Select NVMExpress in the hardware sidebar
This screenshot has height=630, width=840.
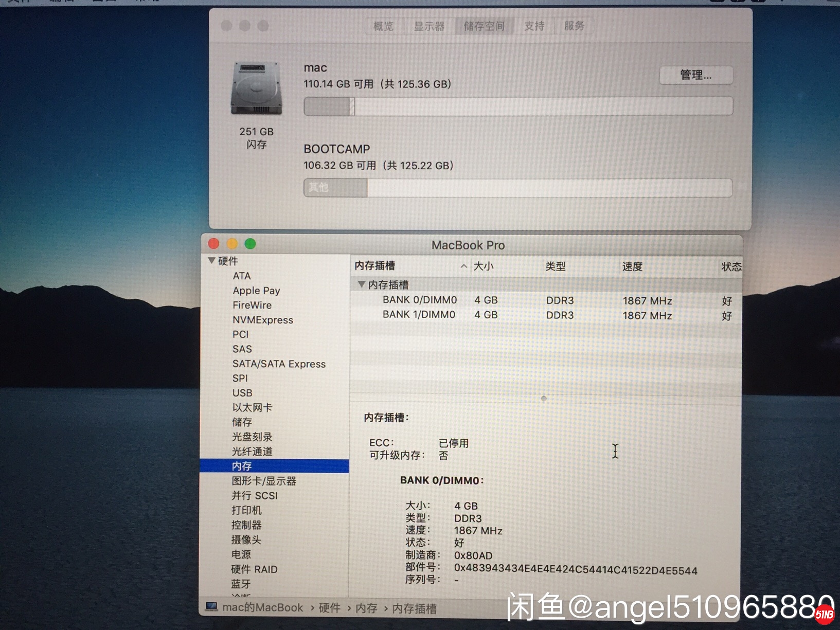point(262,320)
